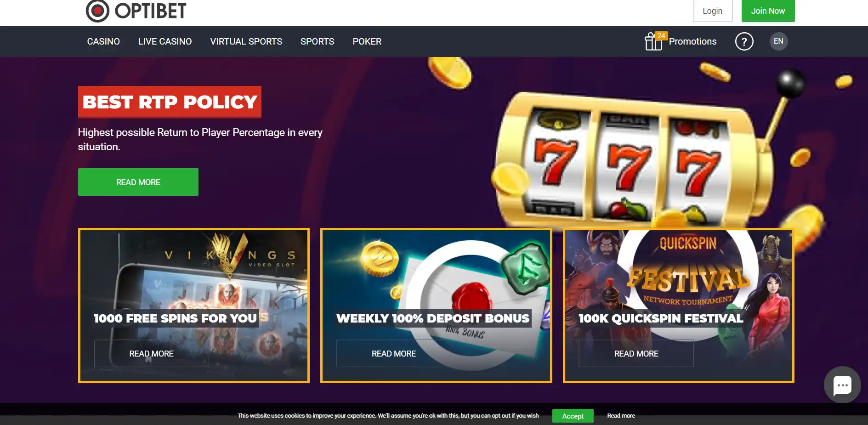Open the cookie Read more link
The height and width of the screenshot is (425, 868).
pos(621,415)
